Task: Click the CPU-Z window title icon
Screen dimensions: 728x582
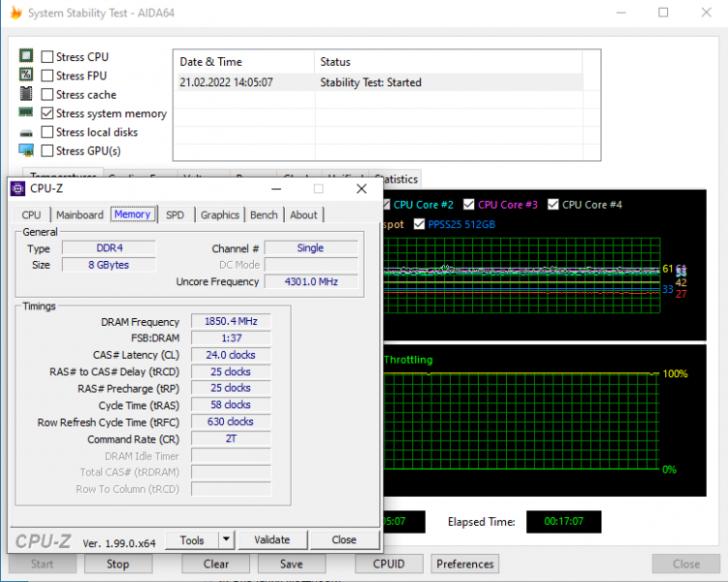Action: [17, 188]
